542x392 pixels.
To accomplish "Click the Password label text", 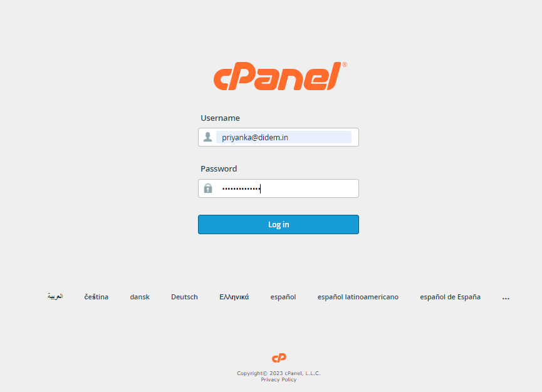I will coord(219,169).
